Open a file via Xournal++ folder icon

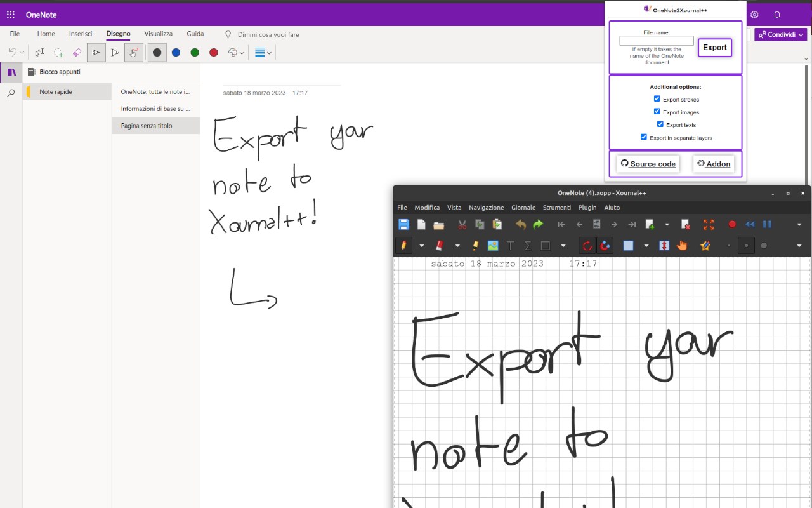439,224
